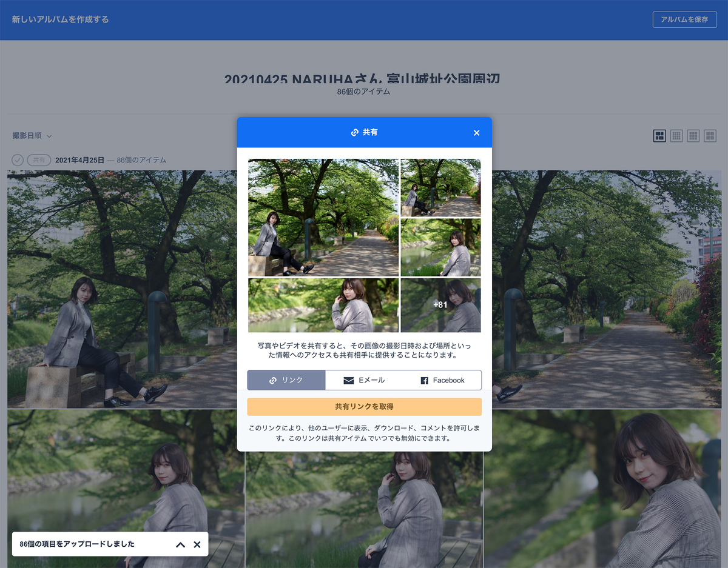Close the share dialog
The width and height of the screenshot is (728, 568).
476,133
